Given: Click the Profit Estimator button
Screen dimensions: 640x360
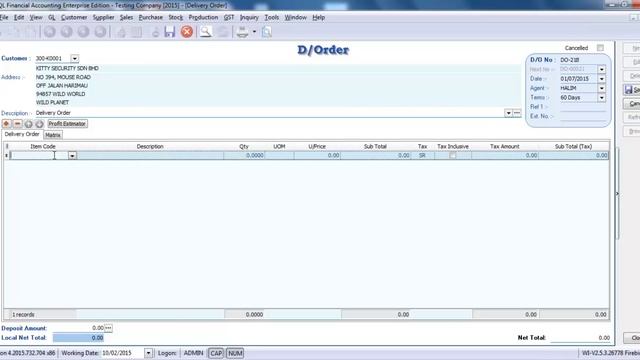Looking at the screenshot, I should tap(67, 124).
